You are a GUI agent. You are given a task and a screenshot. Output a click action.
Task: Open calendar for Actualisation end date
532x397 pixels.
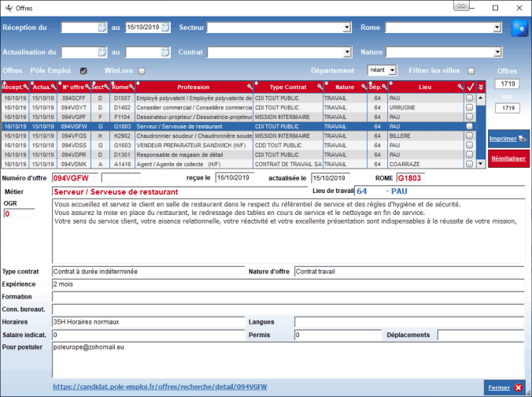point(165,52)
